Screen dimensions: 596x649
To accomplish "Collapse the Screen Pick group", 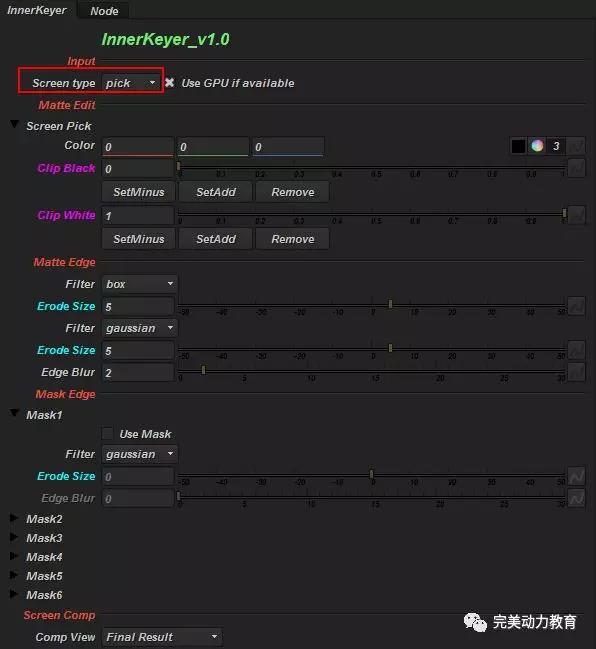I will click(14, 124).
